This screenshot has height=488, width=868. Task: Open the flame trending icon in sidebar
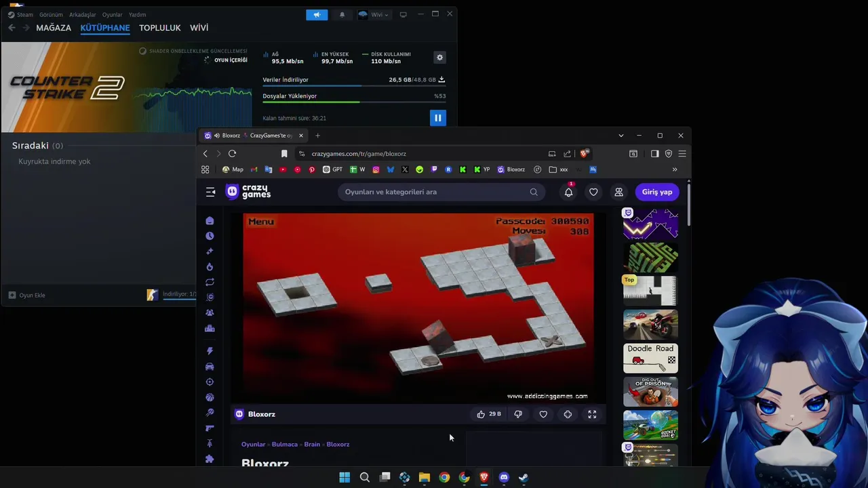(x=210, y=267)
